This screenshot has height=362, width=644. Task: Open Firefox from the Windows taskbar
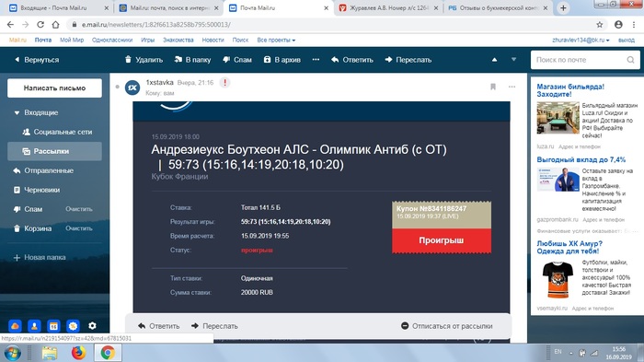78,353
